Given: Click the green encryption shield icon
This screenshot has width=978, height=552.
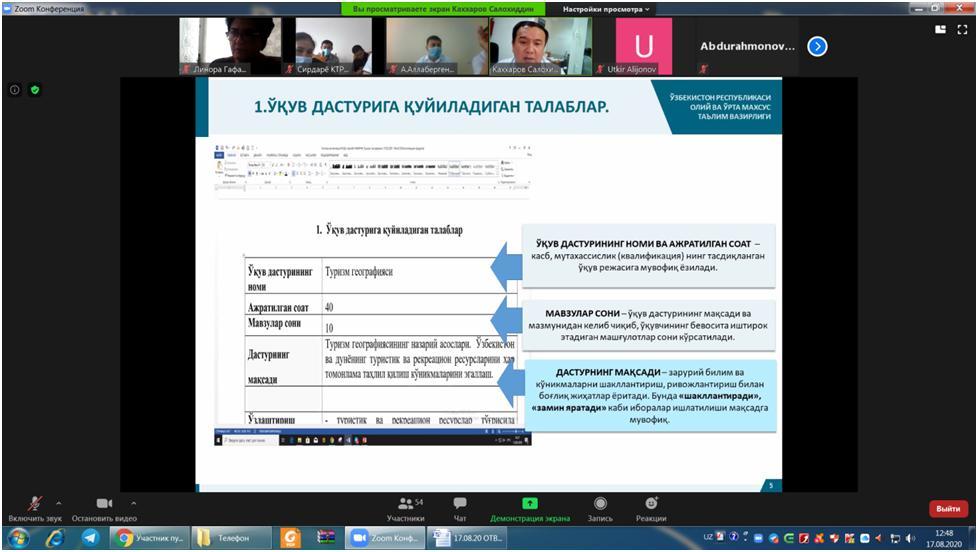Looking at the screenshot, I should (x=35, y=90).
